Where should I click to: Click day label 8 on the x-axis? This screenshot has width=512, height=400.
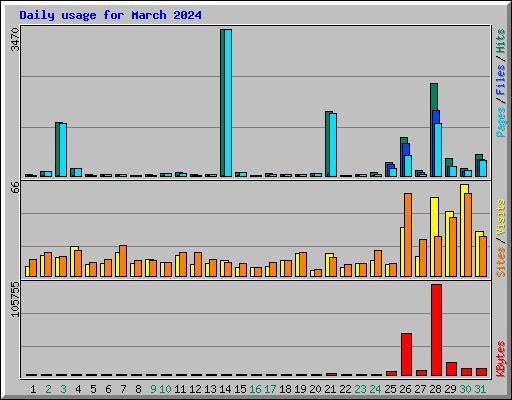[x=138, y=389]
